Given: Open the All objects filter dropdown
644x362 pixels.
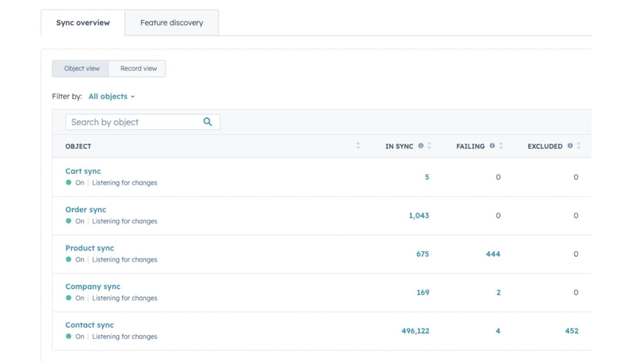Looking at the screenshot, I should coord(112,97).
